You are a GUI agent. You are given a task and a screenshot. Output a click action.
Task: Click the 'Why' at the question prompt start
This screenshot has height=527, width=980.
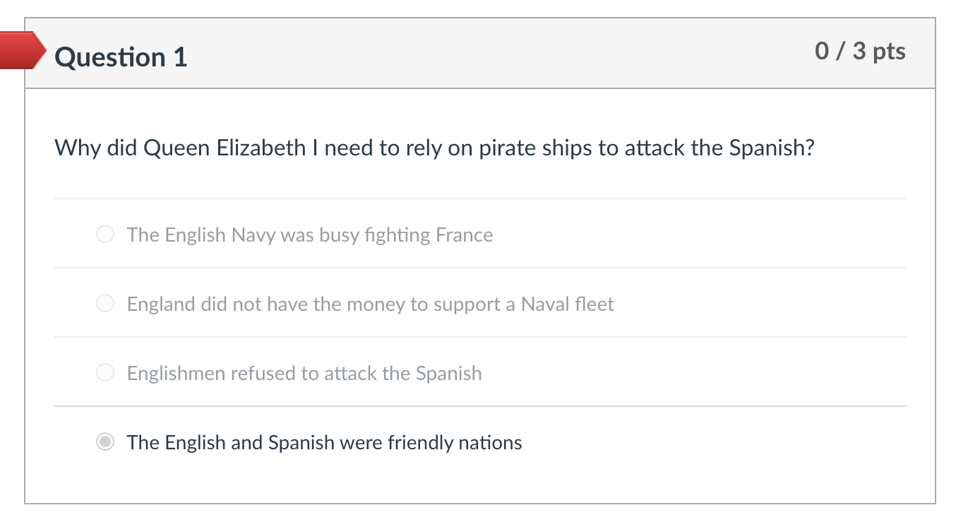[x=78, y=148]
